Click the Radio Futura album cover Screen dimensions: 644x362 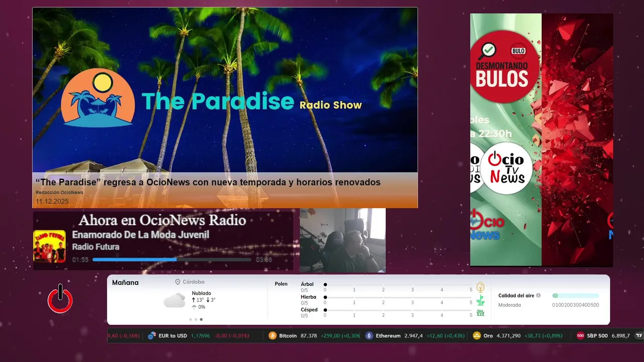click(49, 246)
